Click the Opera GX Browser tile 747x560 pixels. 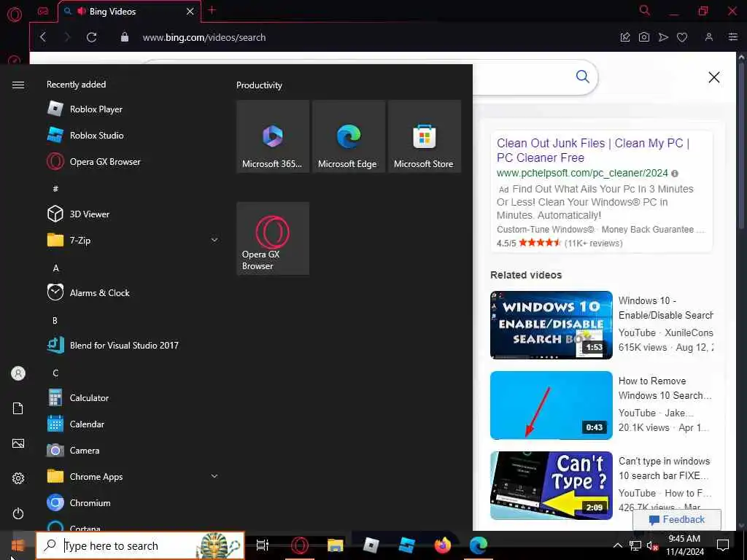point(273,238)
